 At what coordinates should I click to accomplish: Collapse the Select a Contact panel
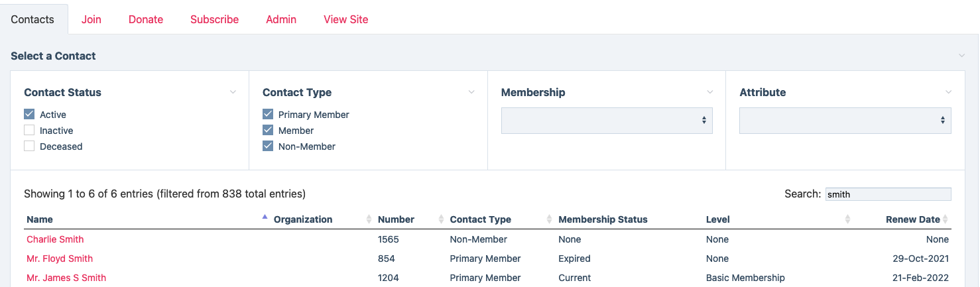962,56
